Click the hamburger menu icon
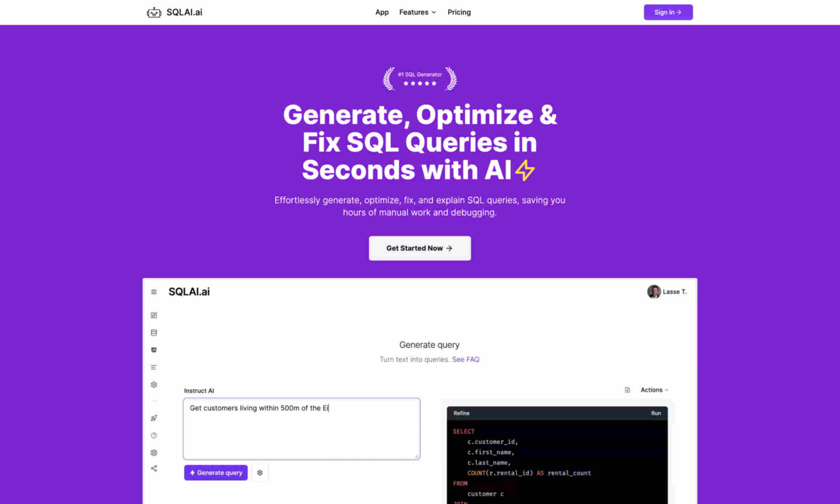The height and width of the screenshot is (504, 840). pyautogui.click(x=154, y=292)
